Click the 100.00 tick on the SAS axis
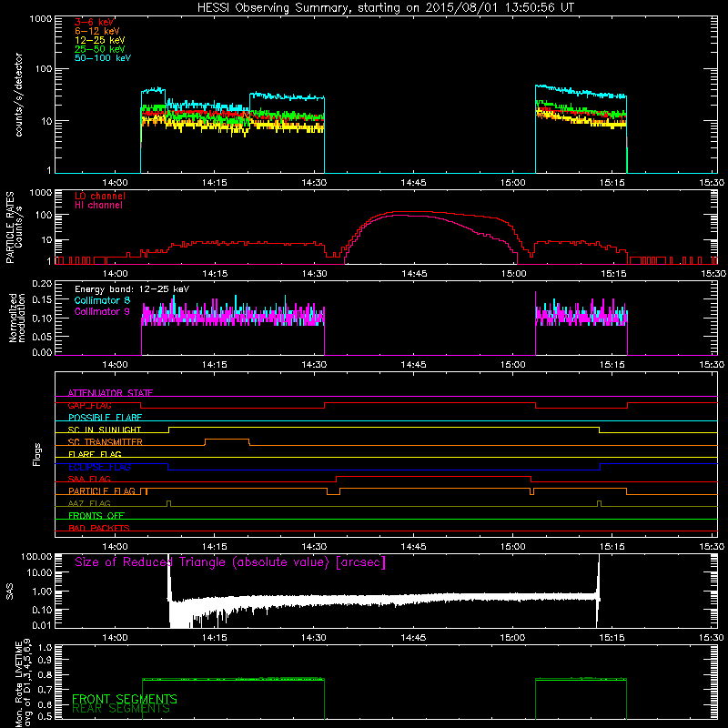 36,556
